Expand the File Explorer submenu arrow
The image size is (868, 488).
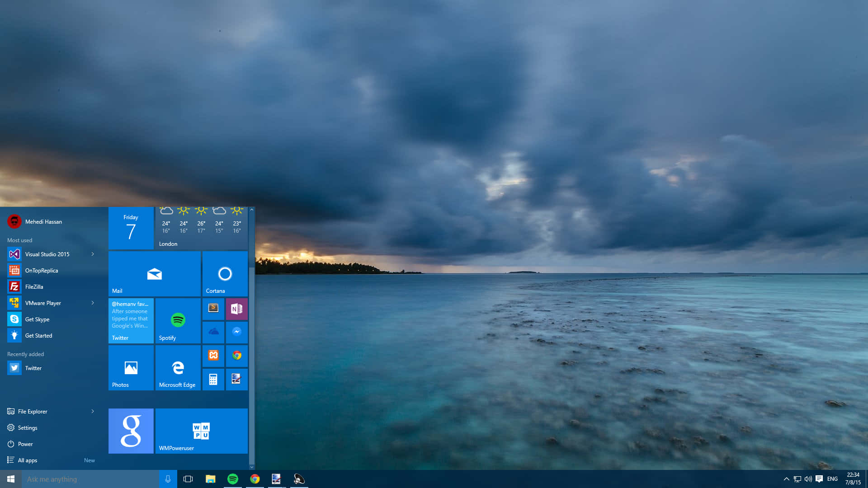[x=93, y=411]
